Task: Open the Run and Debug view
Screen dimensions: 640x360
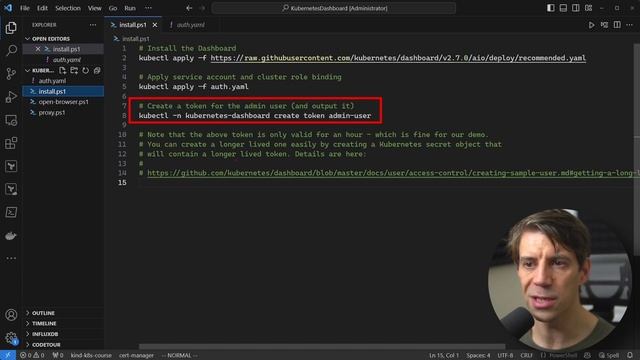Action: point(11,97)
